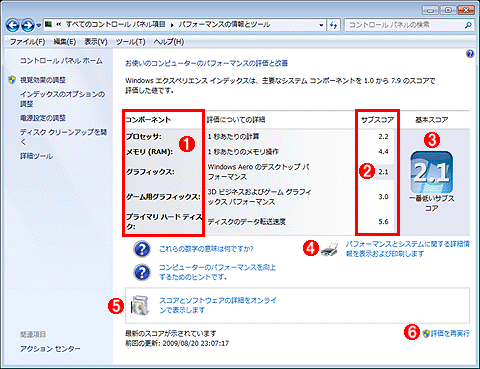
Task: Click the shield icon beside 視覚効果の調整
Action: click(12, 80)
